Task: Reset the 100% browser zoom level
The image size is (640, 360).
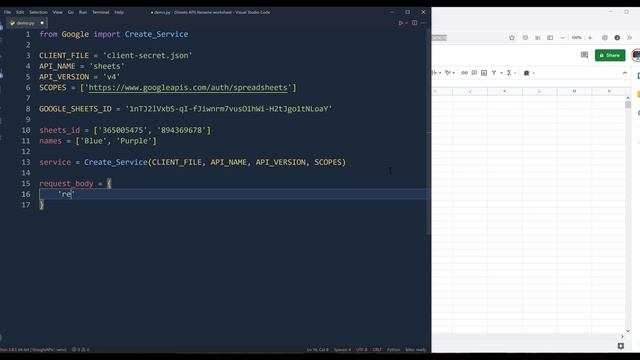Action: 576,38
